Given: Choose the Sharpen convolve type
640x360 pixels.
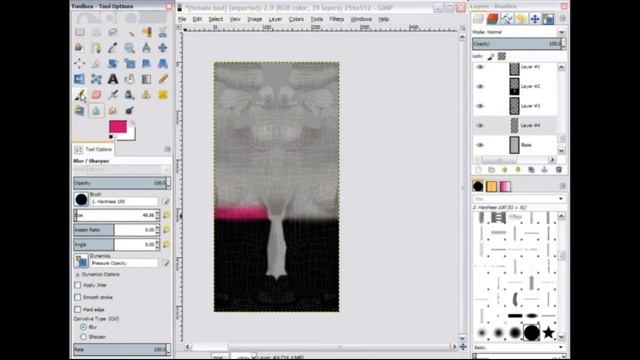Looking at the screenshot, I should (83, 337).
